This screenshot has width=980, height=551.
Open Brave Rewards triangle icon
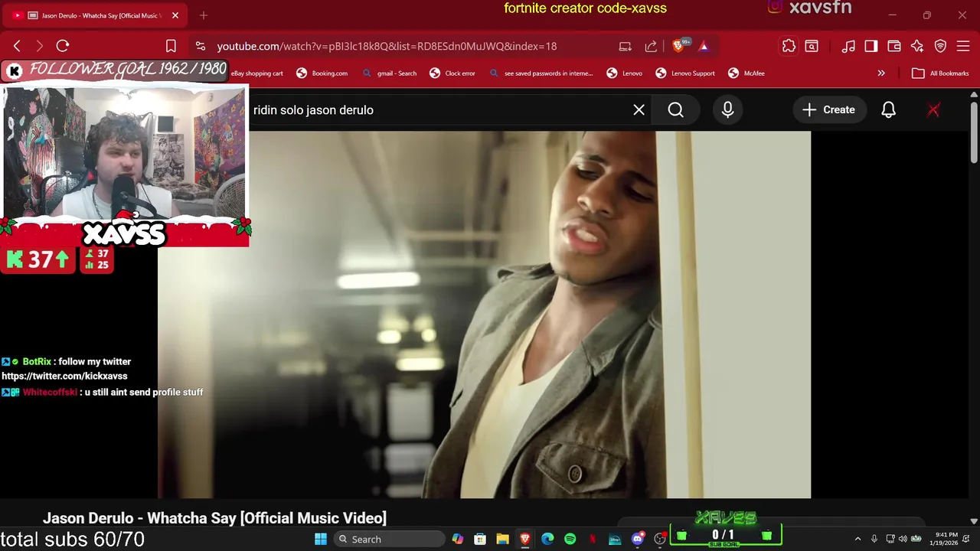704,46
